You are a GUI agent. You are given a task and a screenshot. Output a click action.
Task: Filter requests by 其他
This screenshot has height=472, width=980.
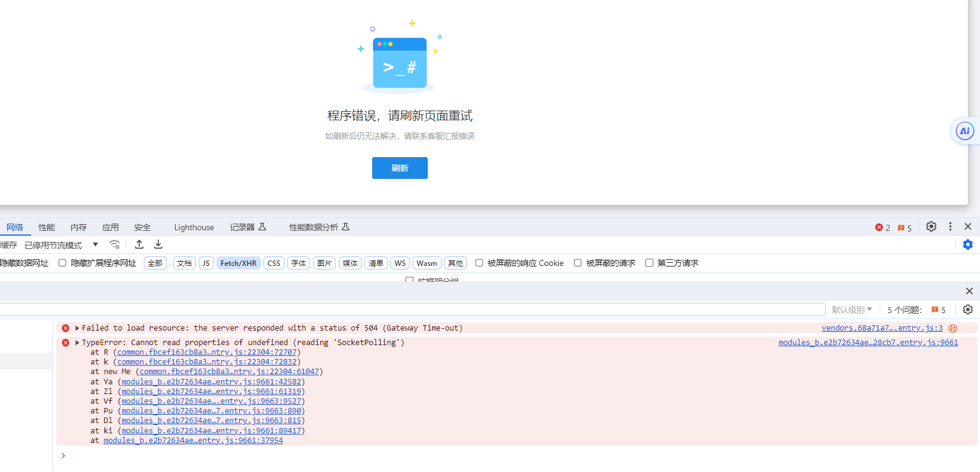(456, 263)
